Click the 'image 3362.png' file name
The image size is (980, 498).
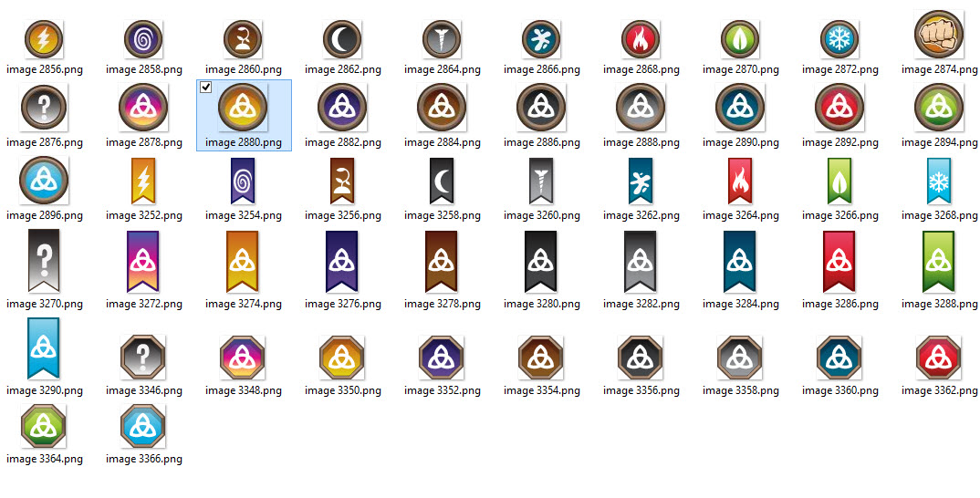939,390
